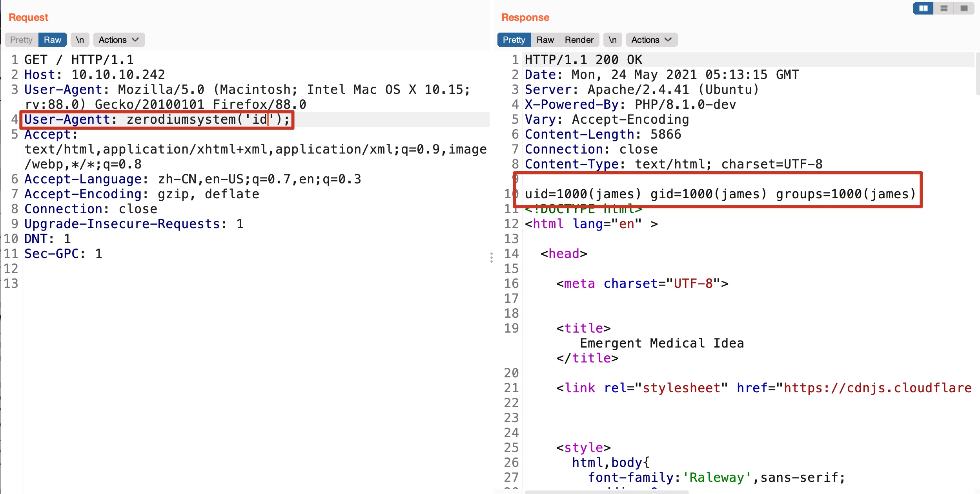Click the uid=1000(james) output line

click(720, 194)
